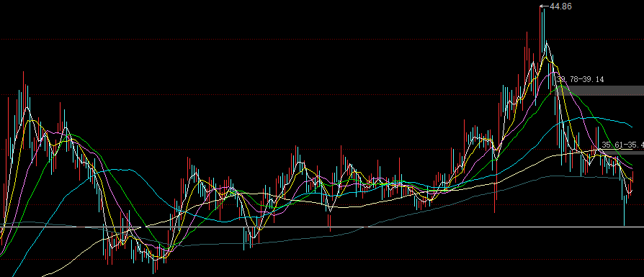Screen dimensions: 644x277
Task: Click the topmost red dotted grid line
Action: [x=322, y=40]
